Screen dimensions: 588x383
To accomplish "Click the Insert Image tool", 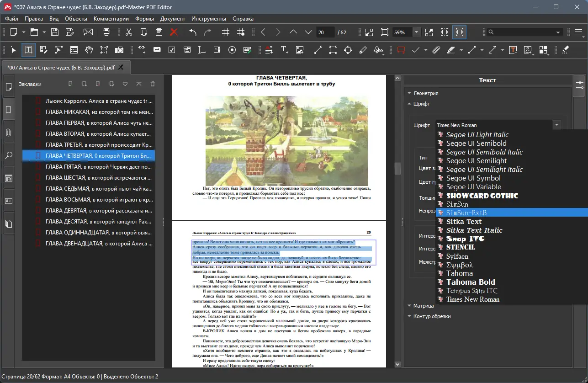I will click(x=300, y=50).
